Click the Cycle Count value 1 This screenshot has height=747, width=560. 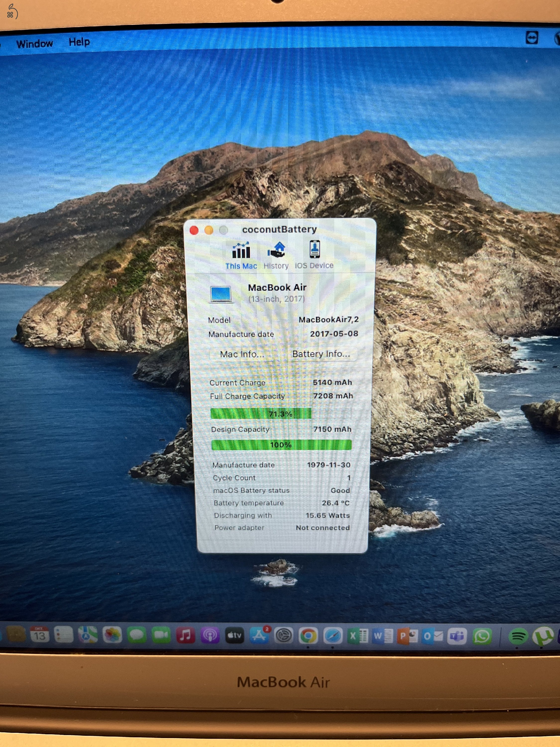pos(349,478)
